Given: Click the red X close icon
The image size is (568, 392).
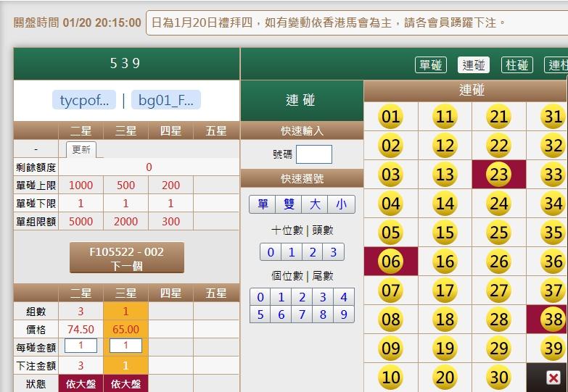Looking at the screenshot, I should (x=553, y=378).
